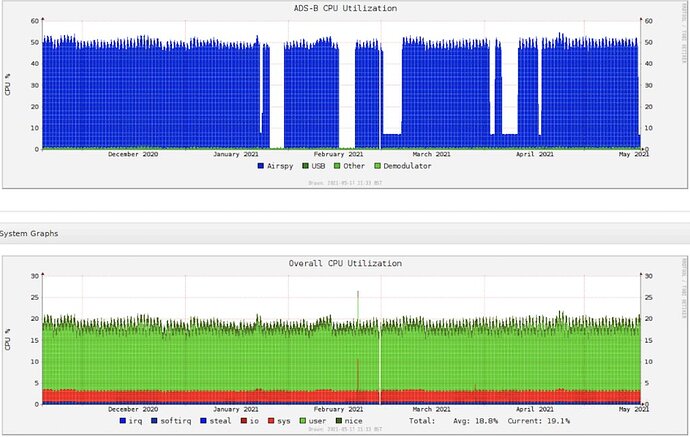The width and height of the screenshot is (690, 437).
Task: Click the steal legend color swatch
Action: 203,421
